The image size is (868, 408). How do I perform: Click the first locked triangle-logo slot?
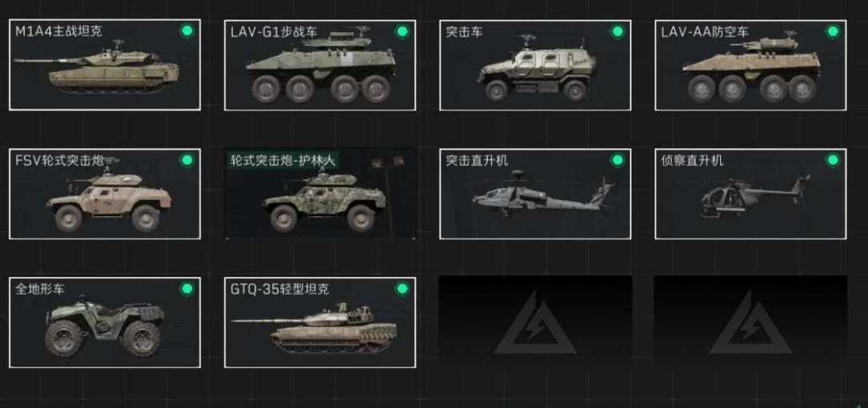click(535, 322)
